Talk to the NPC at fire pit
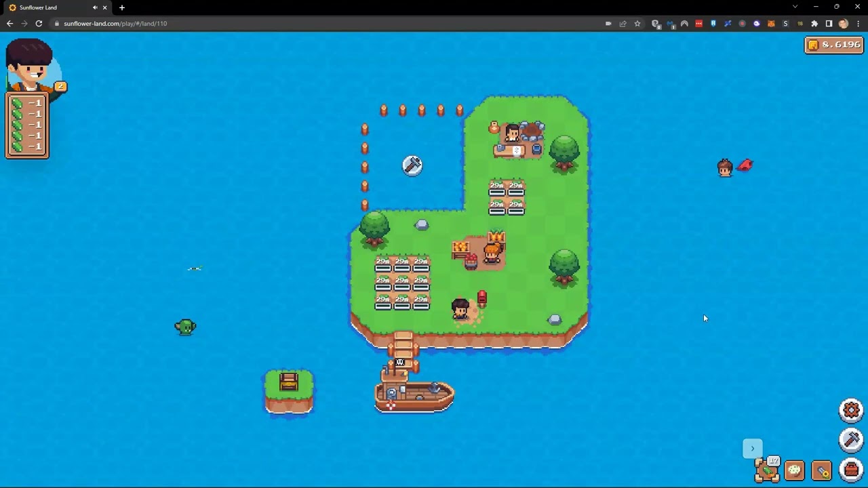 [512, 132]
